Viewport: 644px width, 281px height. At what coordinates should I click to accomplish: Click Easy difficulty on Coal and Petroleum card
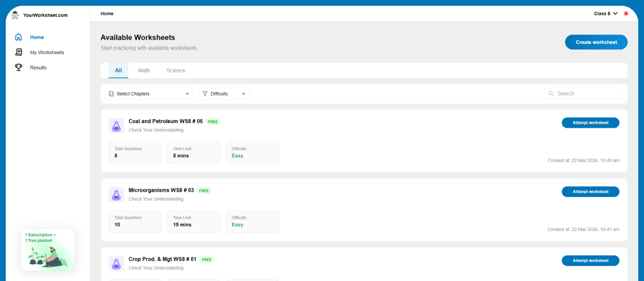[237, 156]
